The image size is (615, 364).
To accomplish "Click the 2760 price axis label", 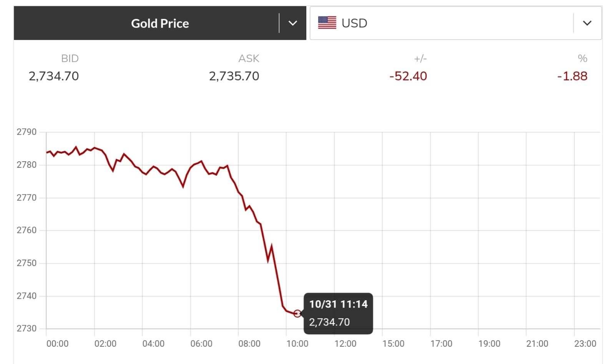I will (x=27, y=230).
